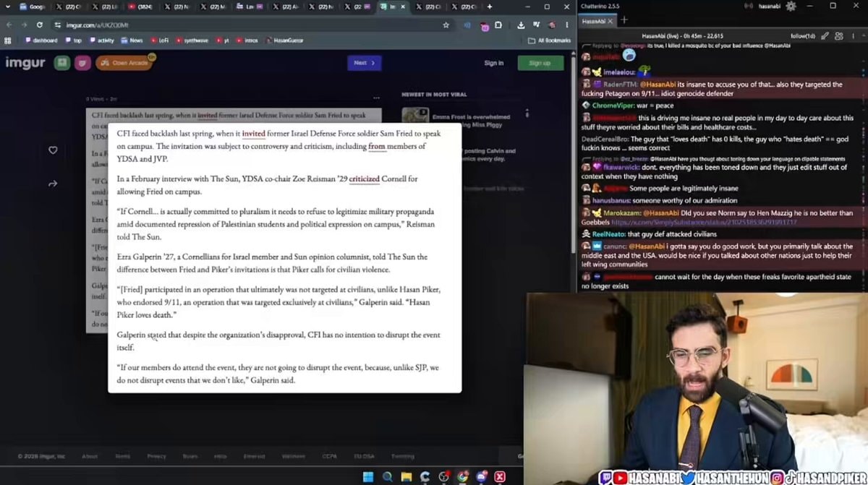
Task: Go back in the browser
Action: pos(9,25)
